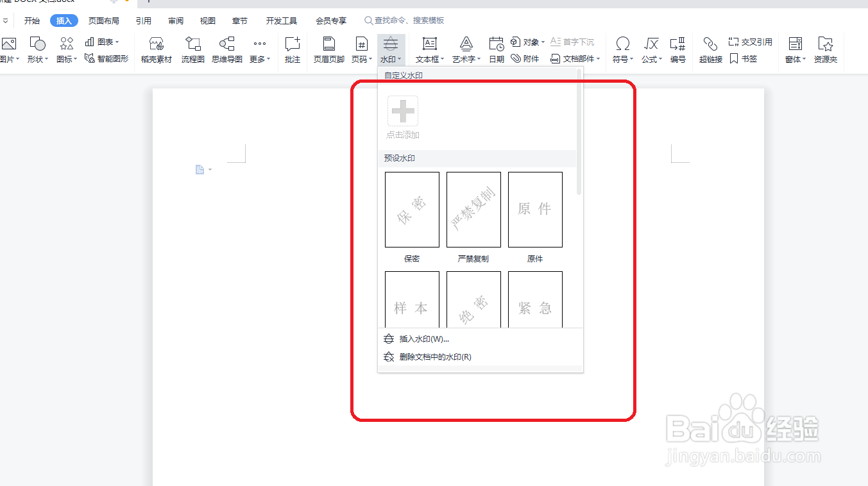Click the command search box
The image size is (868, 486).
pyautogui.click(x=404, y=21)
